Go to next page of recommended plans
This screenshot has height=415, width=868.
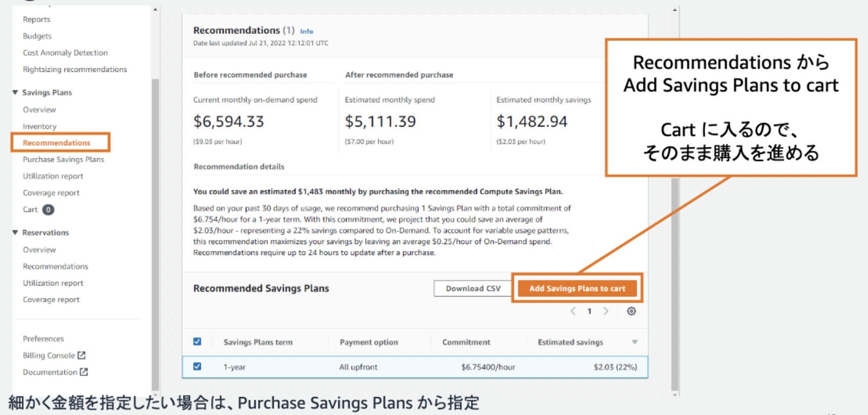tap(606, 311)
